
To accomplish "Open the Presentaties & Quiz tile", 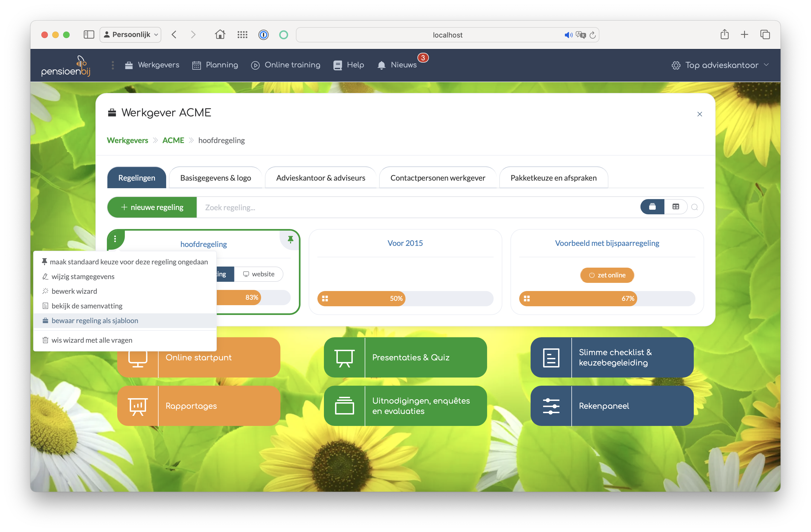I will coord(405,357).
